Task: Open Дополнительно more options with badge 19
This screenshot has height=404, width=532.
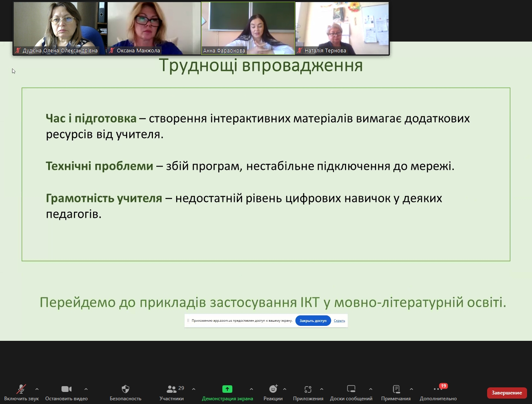Action: click(x=438, y=389)
